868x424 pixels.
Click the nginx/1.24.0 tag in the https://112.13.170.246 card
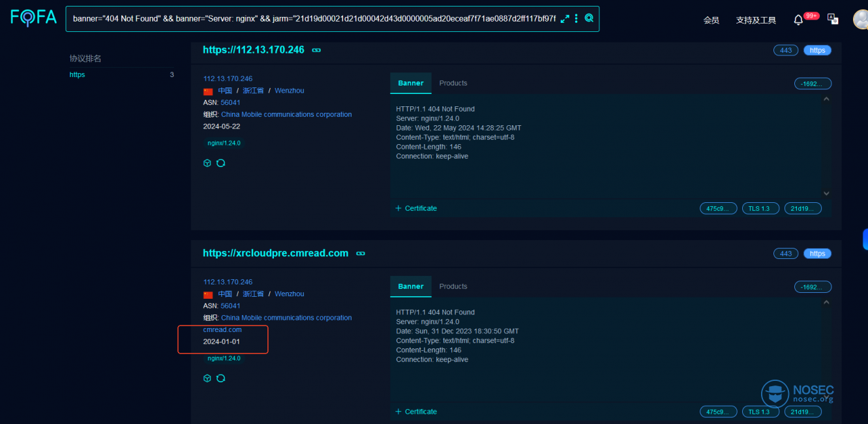(x=224, y=143)
